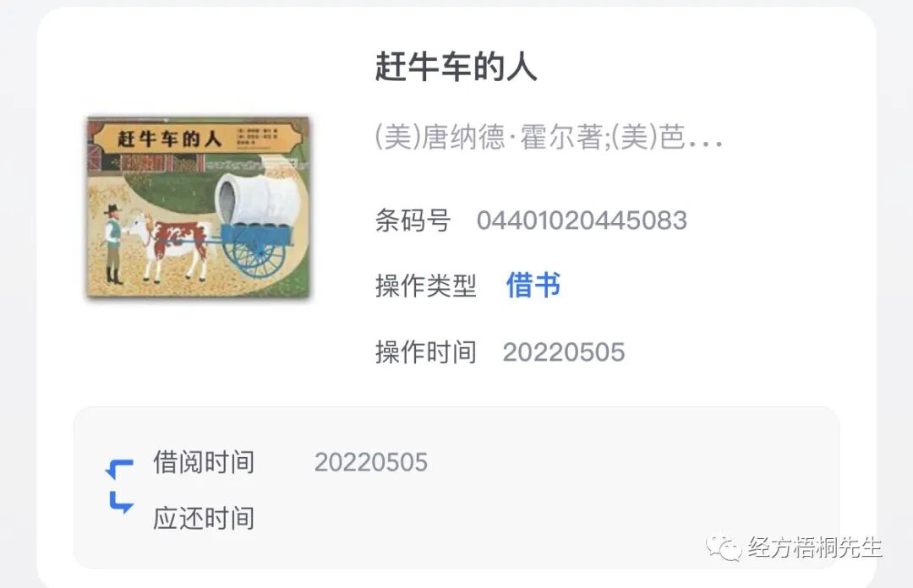Click the borrow arrow icon beside 借阅时间
The image size is (913, 588).
(120, 469)
